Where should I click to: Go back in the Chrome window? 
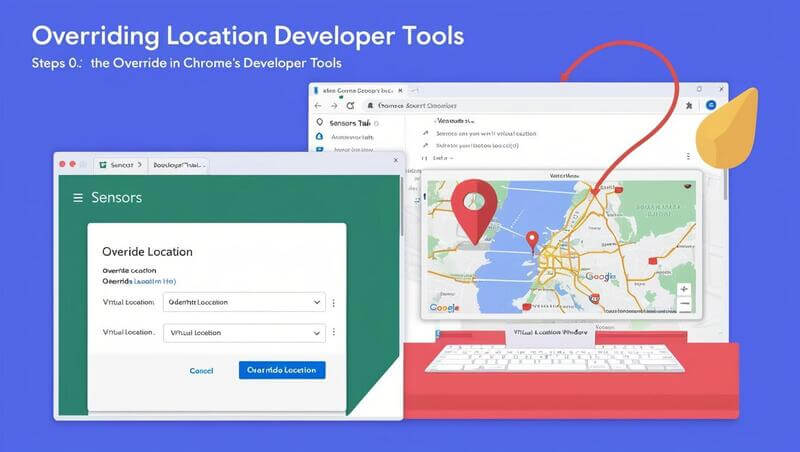click(x=318, y=106)
